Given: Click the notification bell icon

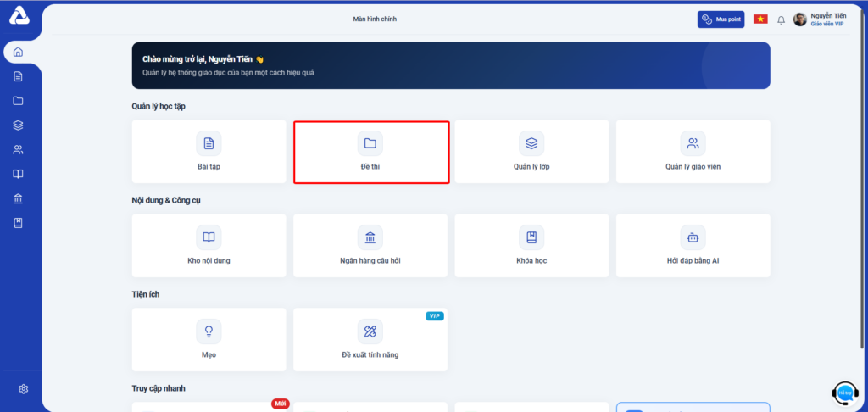Looking at the screenshot, I should pyautogui.click(x=781, y=20).
